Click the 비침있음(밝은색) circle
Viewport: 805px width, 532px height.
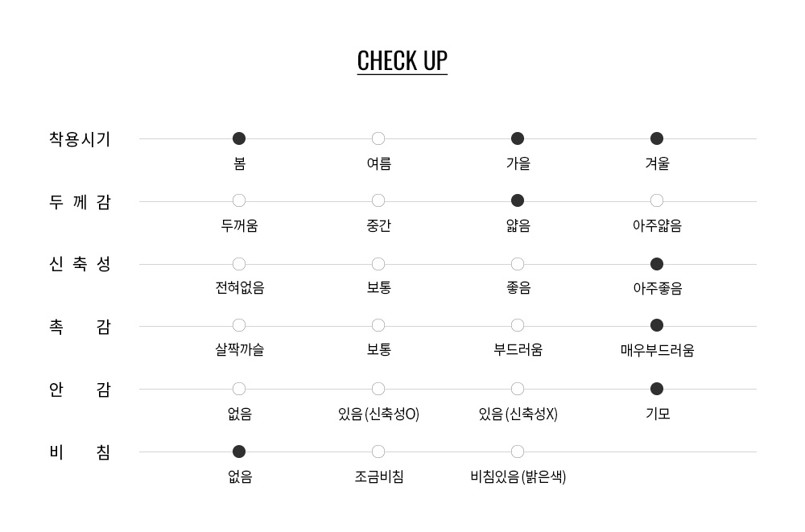coord(518,452)
